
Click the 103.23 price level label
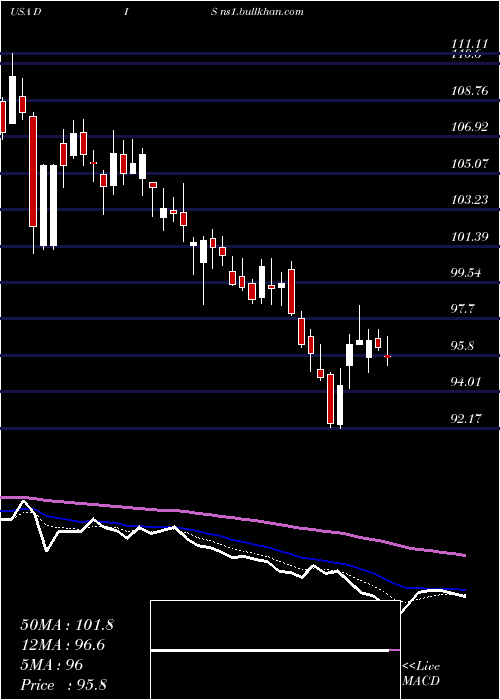pos(469,200)
